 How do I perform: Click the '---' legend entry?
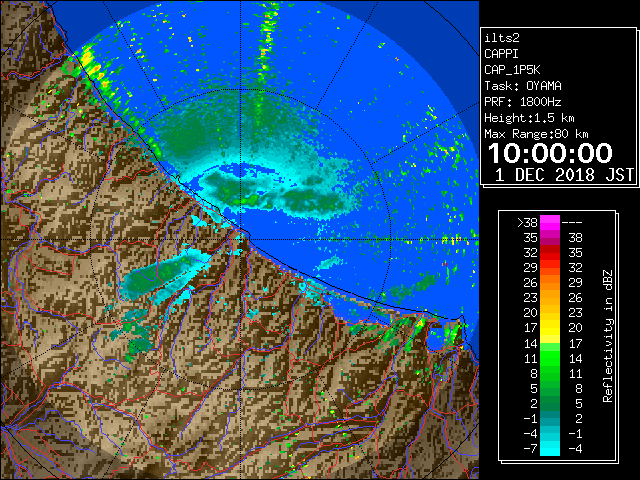[x=571, y=223]
